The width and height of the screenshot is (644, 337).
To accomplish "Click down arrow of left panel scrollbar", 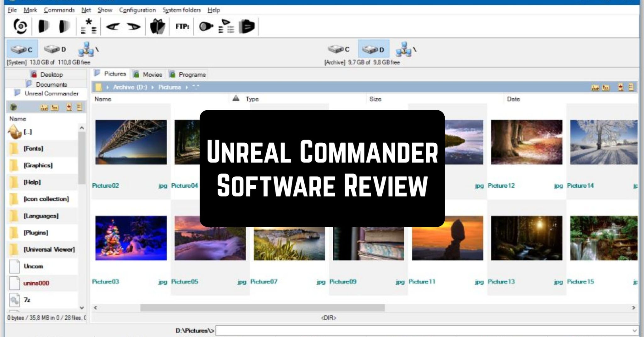I will click(x=82, y=308).
